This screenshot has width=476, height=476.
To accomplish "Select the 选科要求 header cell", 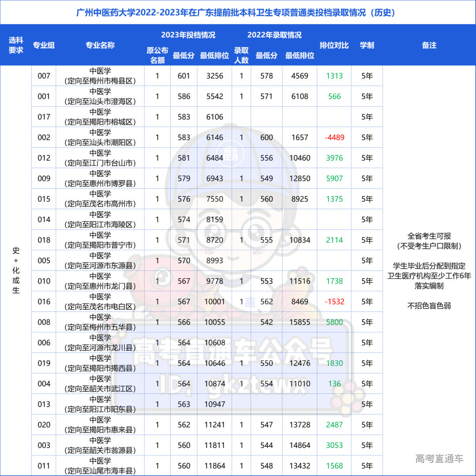I will pyautogui.click(x=15, y=45).
